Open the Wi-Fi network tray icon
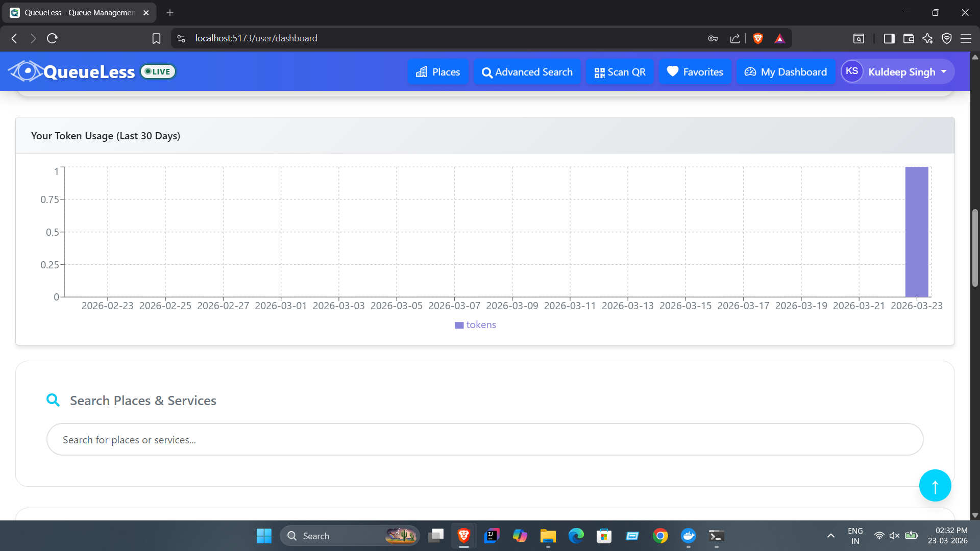 (x=879, y=536)
